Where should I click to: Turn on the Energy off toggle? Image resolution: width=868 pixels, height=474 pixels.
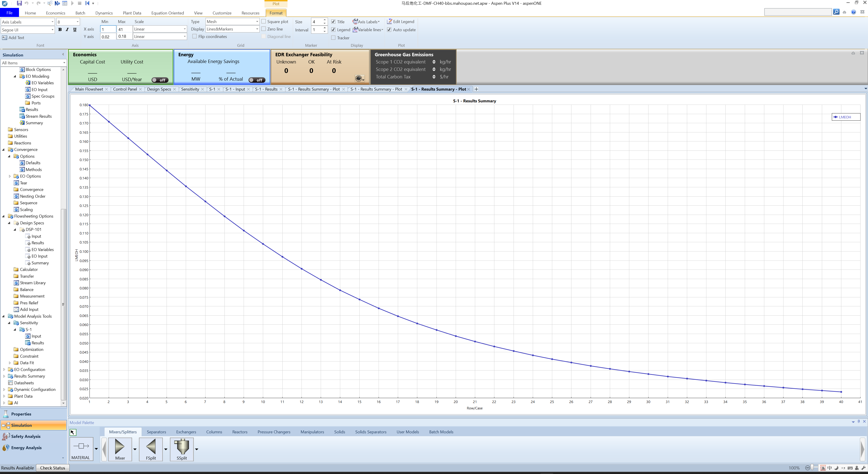(x=257, y=80)
